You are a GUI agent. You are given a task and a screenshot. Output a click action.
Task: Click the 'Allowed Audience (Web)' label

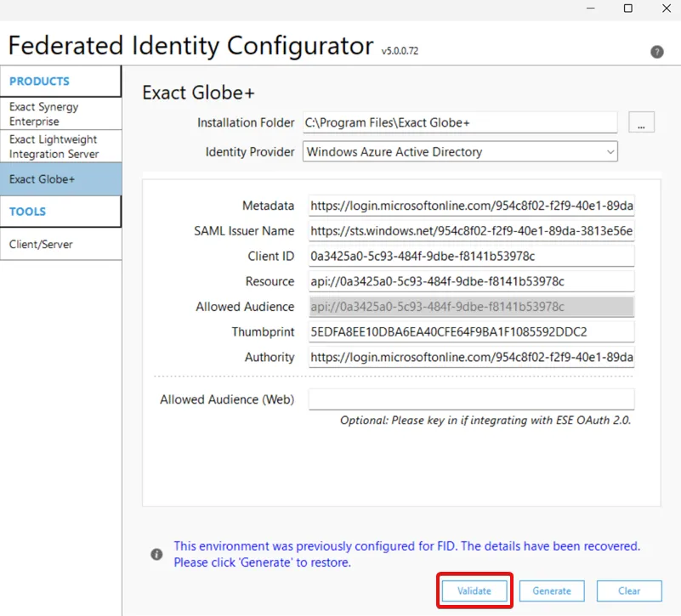227,399
